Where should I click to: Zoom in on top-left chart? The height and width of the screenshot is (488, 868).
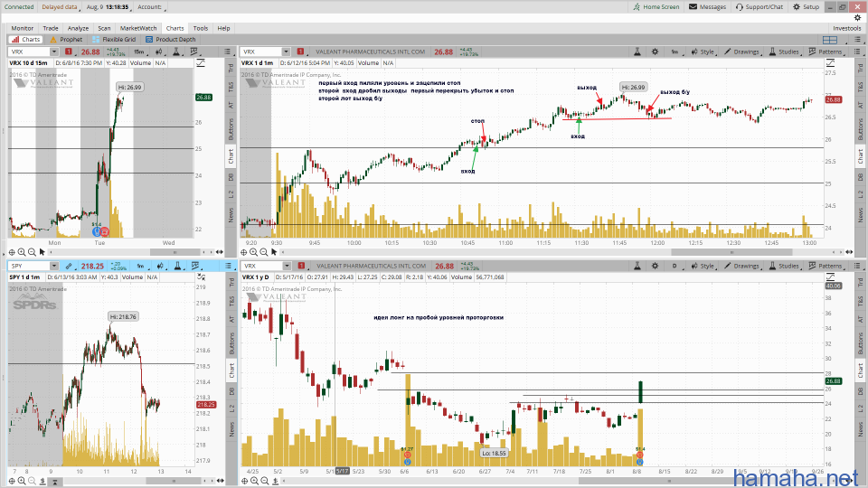pyautogui.click(x=22, y=252)
